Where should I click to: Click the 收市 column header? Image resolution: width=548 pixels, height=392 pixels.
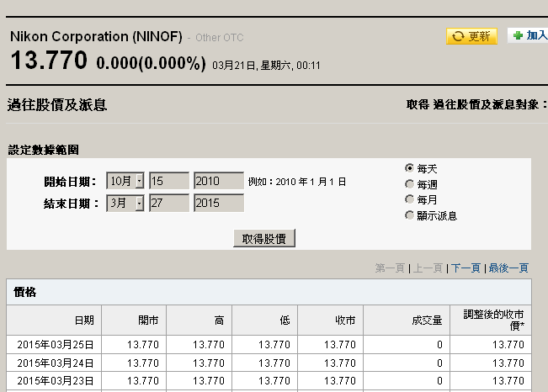click(x=331, y=320)
